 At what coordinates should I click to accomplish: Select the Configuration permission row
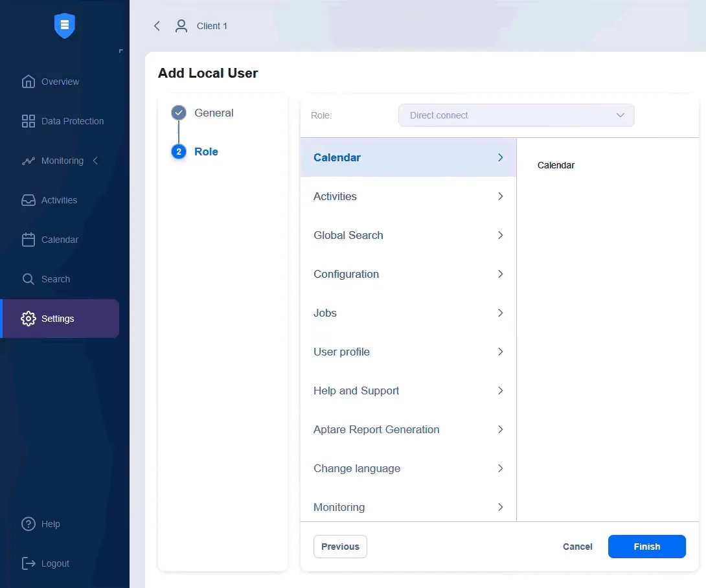[x=409, y=274]
